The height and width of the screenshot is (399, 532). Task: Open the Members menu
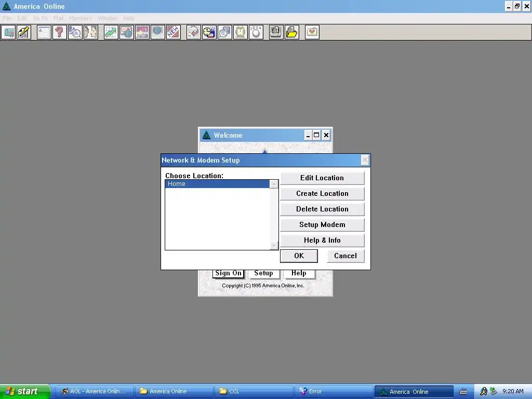pos(81,18)
